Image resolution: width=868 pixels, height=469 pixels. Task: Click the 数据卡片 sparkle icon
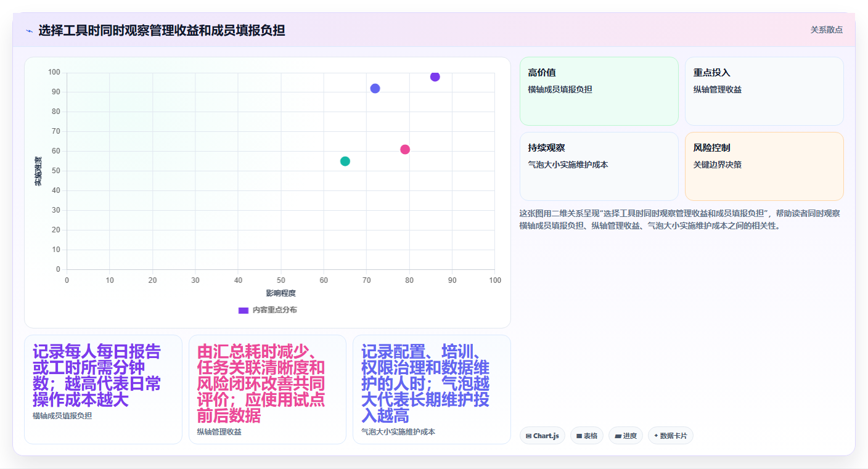[x=656, y=436]
